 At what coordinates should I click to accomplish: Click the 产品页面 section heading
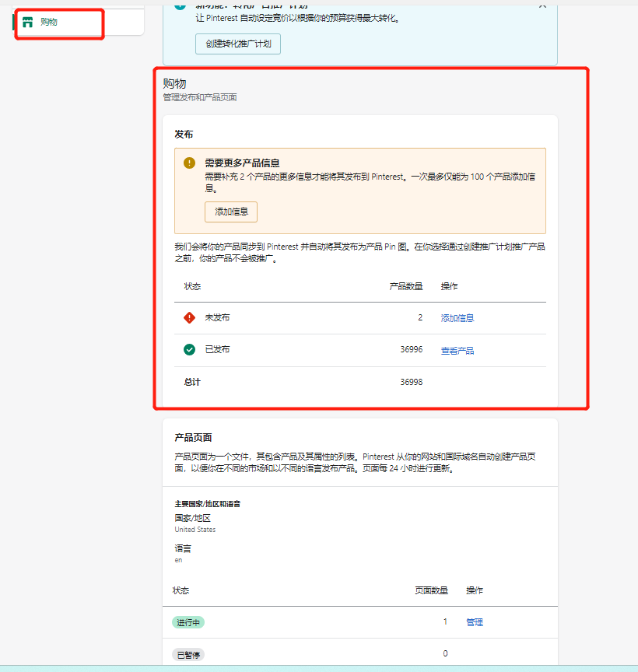(193, 438)
